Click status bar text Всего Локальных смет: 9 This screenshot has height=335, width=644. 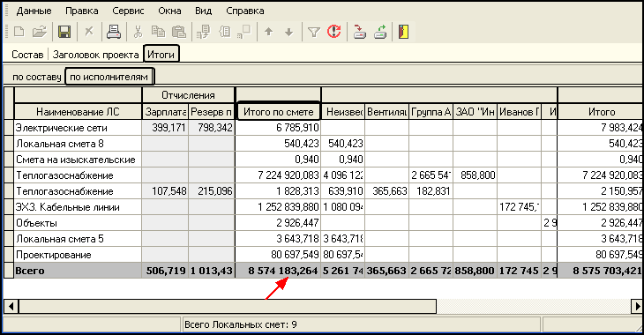(241, 324)
